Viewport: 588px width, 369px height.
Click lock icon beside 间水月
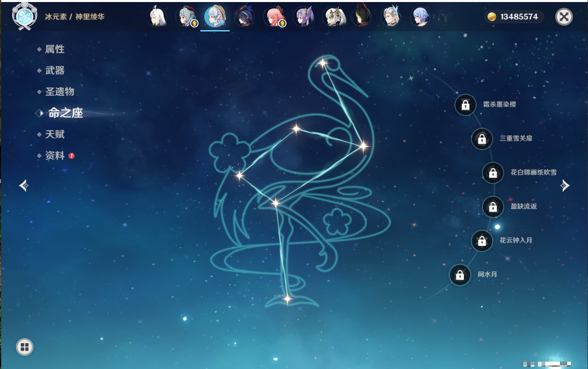tap(460, 275)
